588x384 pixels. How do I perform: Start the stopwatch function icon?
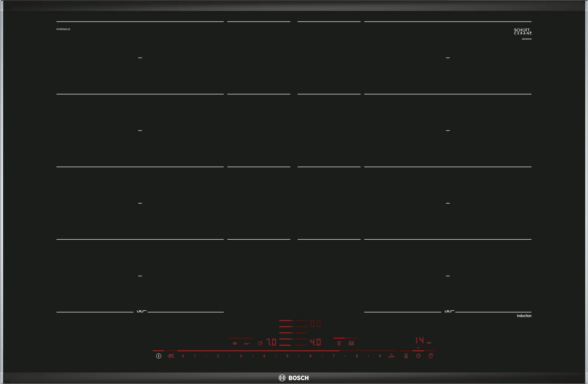click(x=430, y=356)
